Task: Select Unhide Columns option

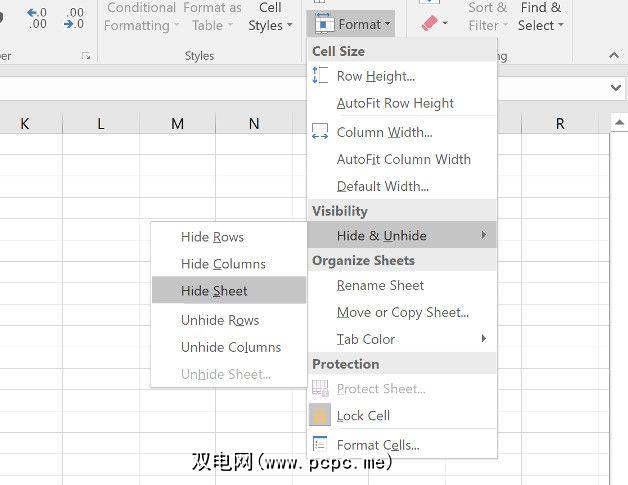Action: pyautogui.click(x=231, y=347)
